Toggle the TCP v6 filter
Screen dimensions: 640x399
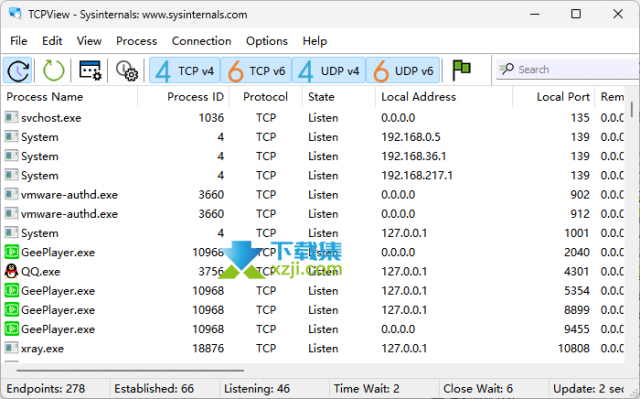(x=256, y=71)
